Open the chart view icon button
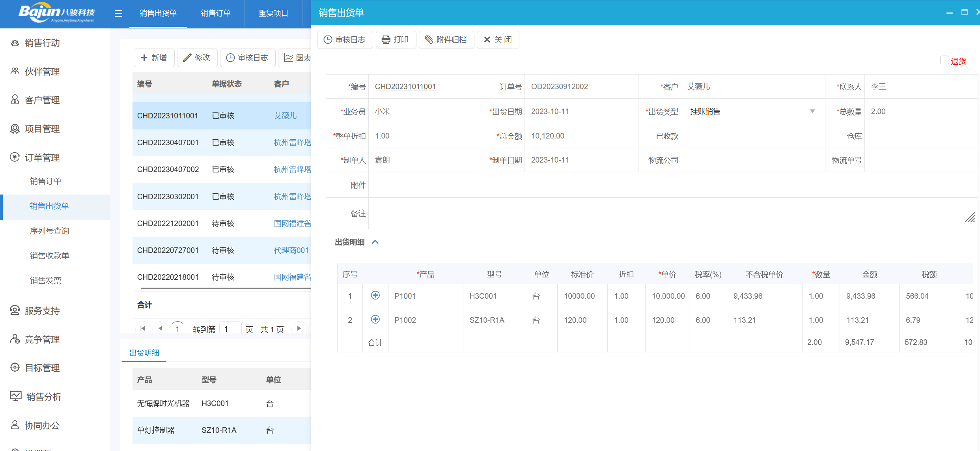The image size is (980, 451). [289, 58]
